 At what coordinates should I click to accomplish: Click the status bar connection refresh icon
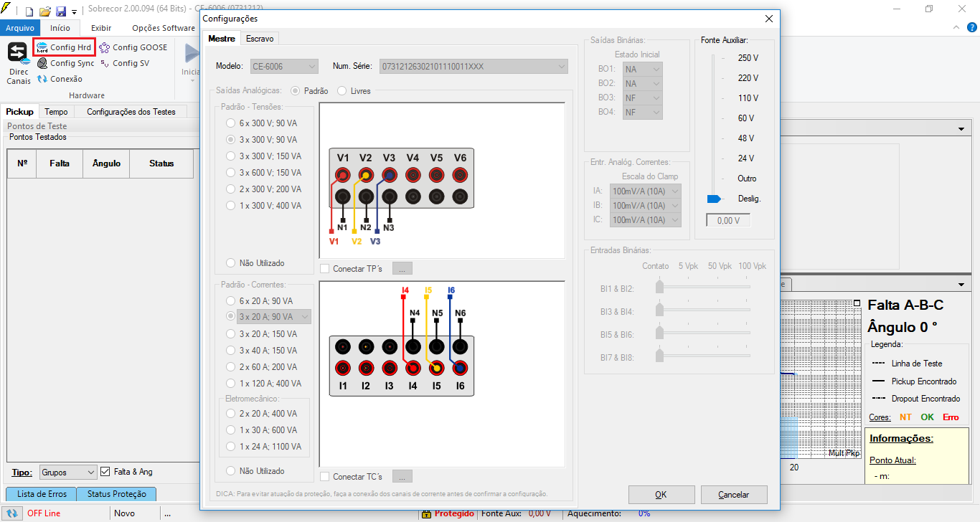pos(12,513)
